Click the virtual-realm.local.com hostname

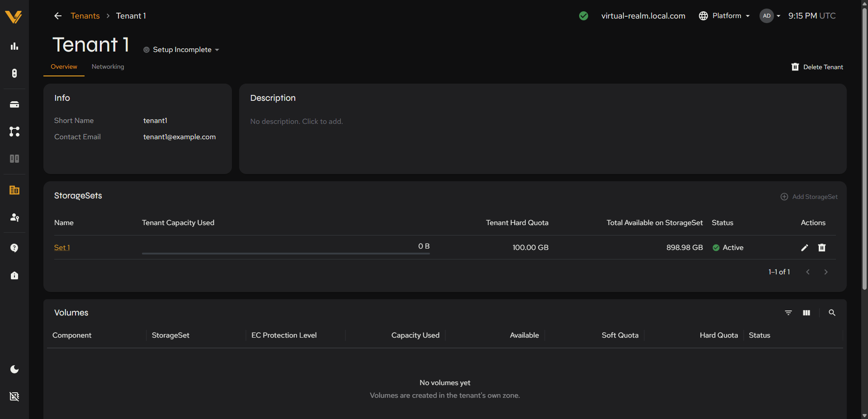(643, 16)
